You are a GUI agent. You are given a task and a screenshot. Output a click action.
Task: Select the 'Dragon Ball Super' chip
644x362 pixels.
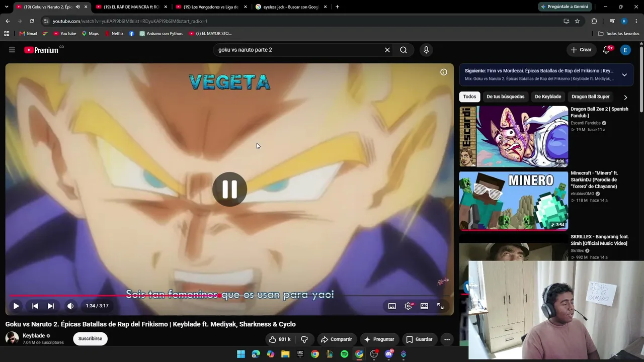tap(591, 97)
